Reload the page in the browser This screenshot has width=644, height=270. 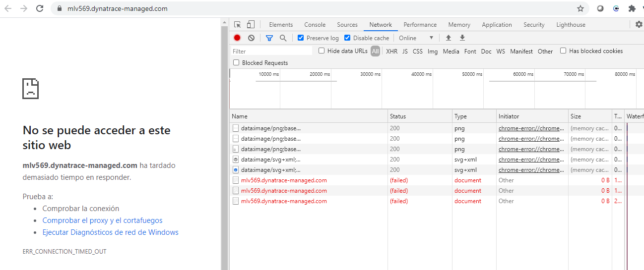(40, 8)
